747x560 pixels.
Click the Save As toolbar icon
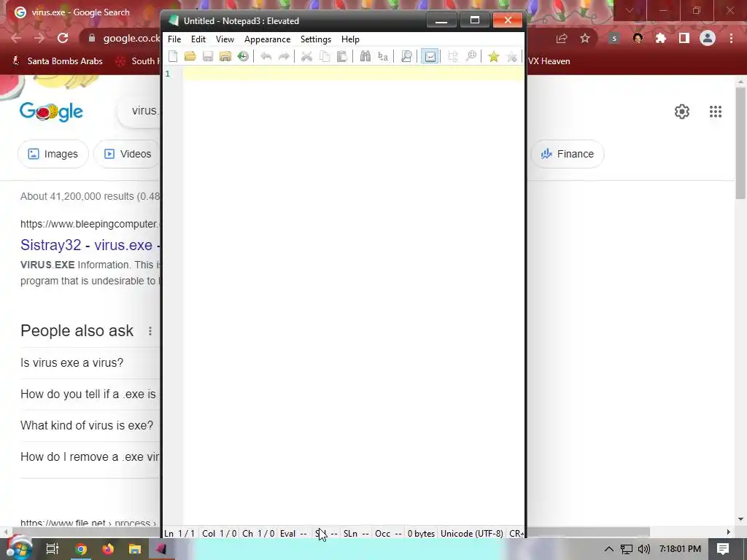tap(225, 56)
